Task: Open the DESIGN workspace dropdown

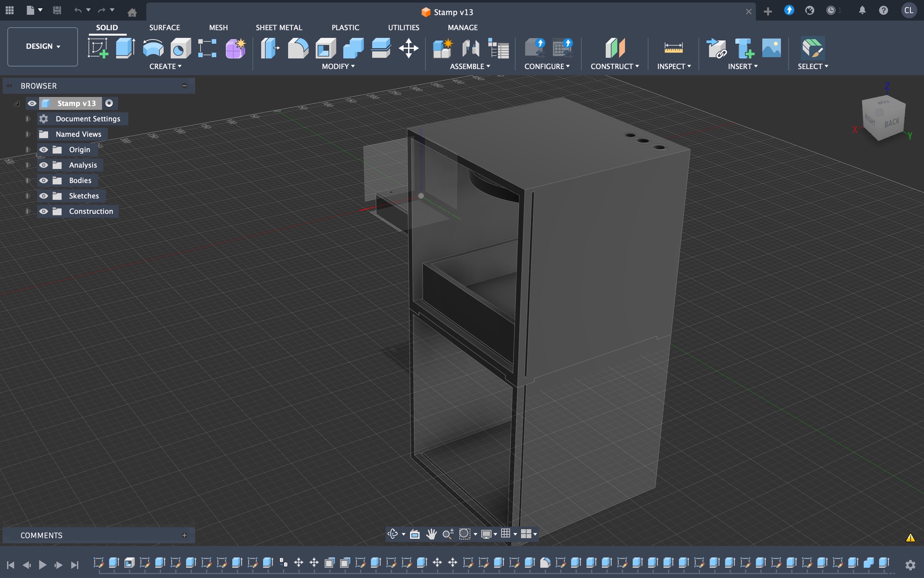Action: coord(43,46)
